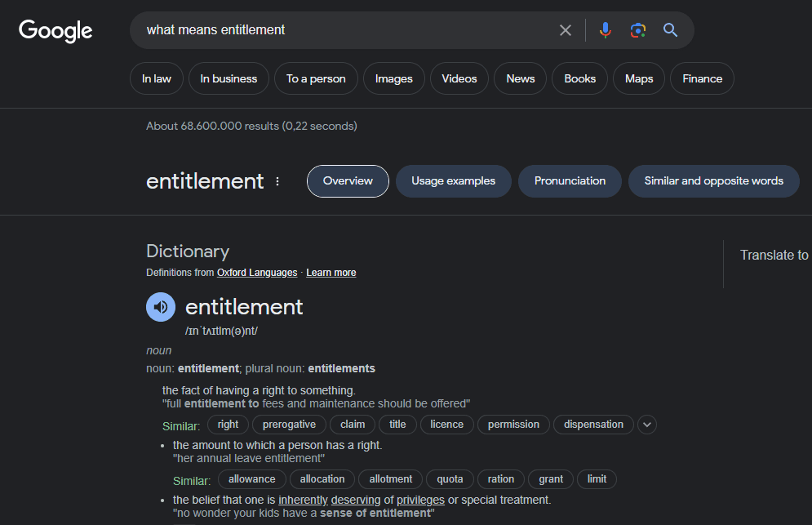This screenshot has height=525, width=812.
Task: Expand more similar words list
Action: [x=647, y=425]
